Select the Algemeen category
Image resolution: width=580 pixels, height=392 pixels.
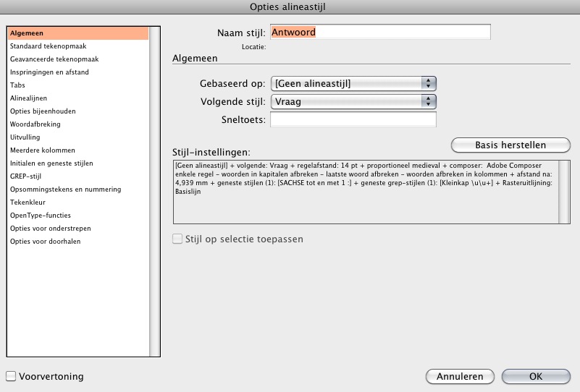[x=78, y=33]
